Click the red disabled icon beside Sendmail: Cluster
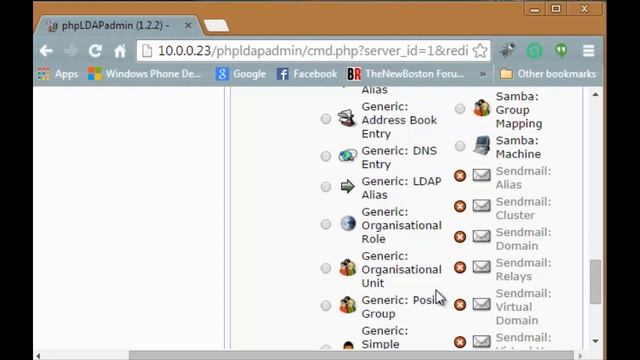 tap(460, 206)
